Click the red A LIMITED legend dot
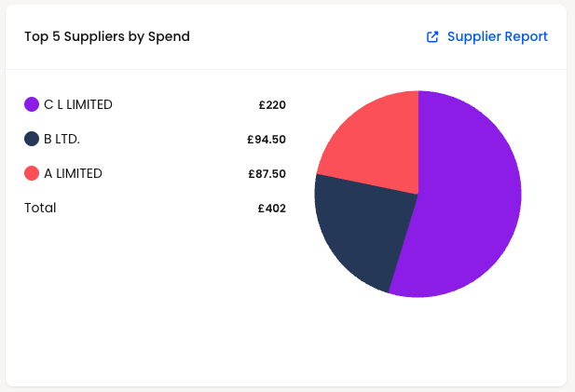Viewport: 575px width, 392px height. (32, 173)
